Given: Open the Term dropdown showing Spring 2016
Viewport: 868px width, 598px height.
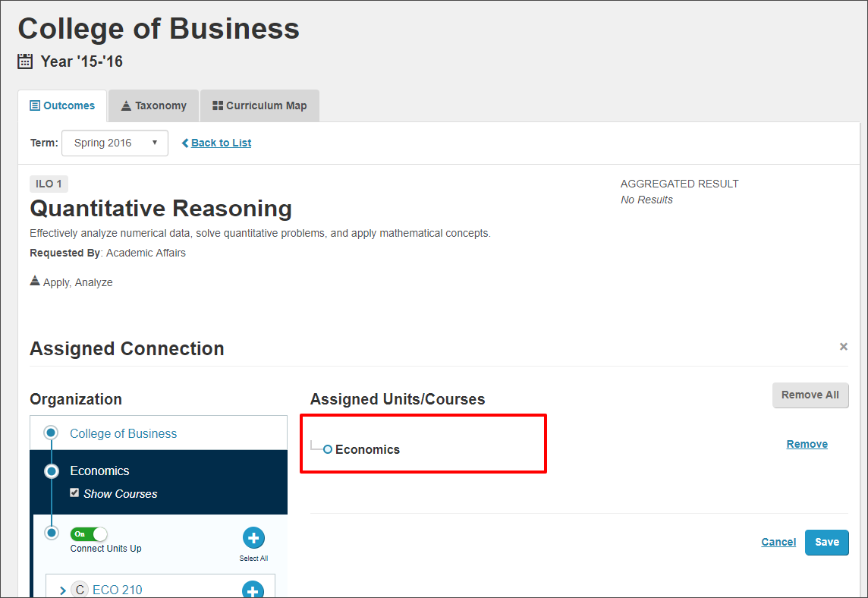Looking at the screenshot, I should (x=115, y=143).
